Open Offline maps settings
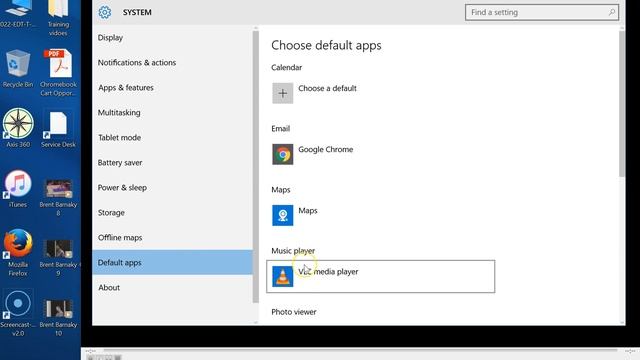 point(172,238)
